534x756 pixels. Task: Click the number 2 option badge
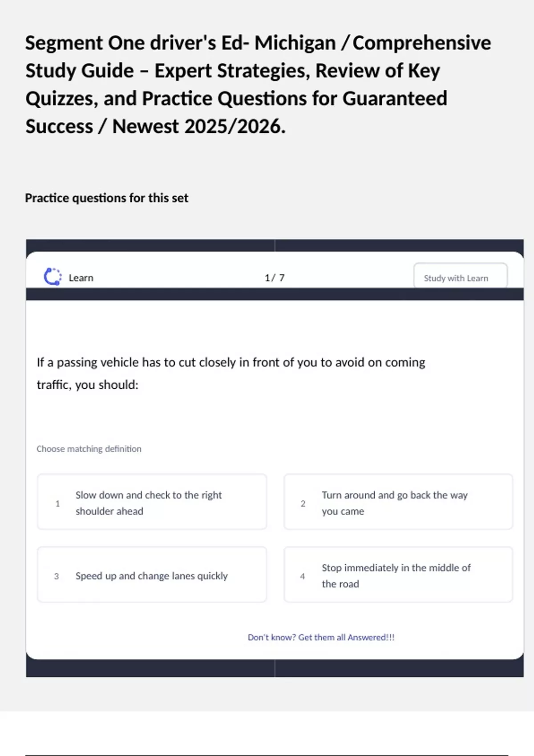tap(303, 503)
